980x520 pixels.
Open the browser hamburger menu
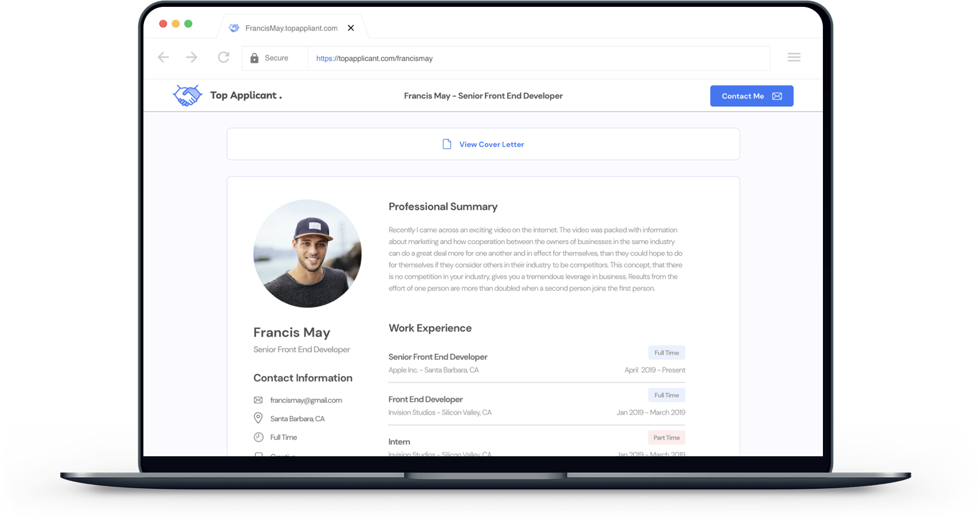click(794, 57)
